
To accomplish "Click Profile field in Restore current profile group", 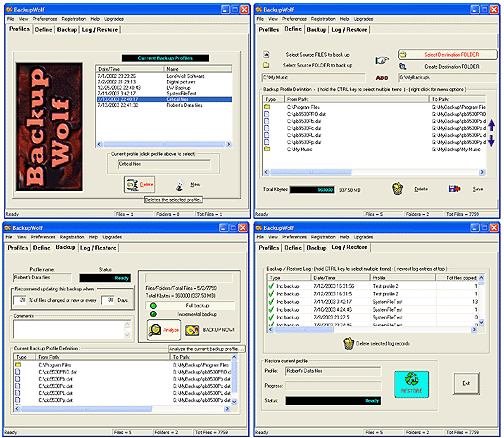I will (333, 371).
